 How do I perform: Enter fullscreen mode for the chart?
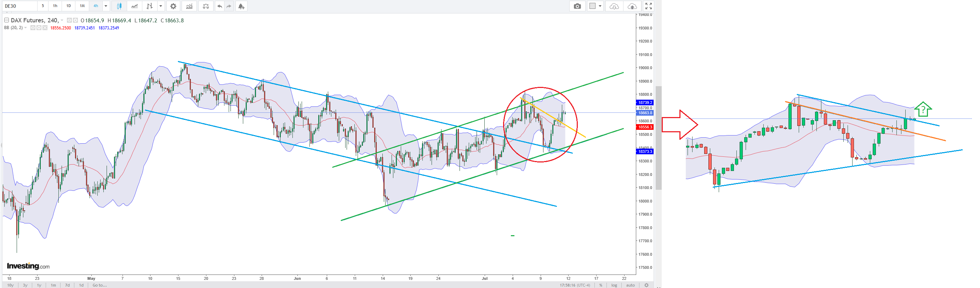tap(649, 6)
